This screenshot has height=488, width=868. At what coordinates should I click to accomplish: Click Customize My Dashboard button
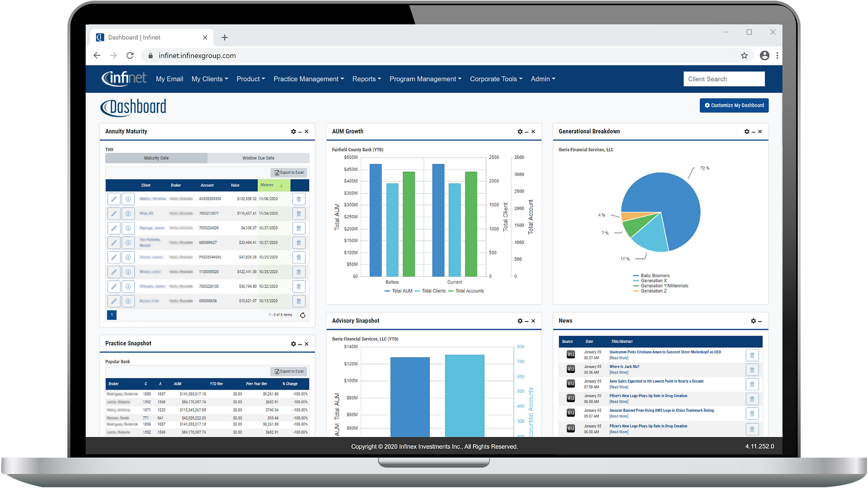coord(734,105)
